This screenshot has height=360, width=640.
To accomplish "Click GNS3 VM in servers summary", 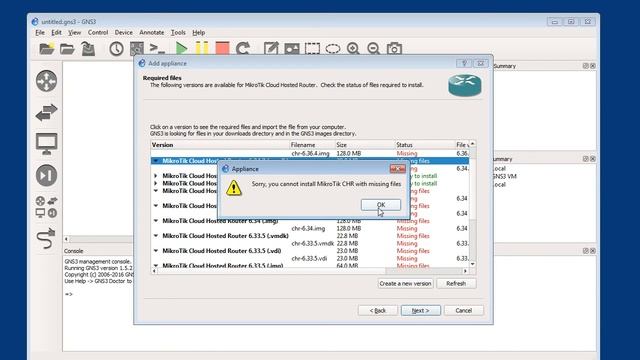I will pos(505,176).
